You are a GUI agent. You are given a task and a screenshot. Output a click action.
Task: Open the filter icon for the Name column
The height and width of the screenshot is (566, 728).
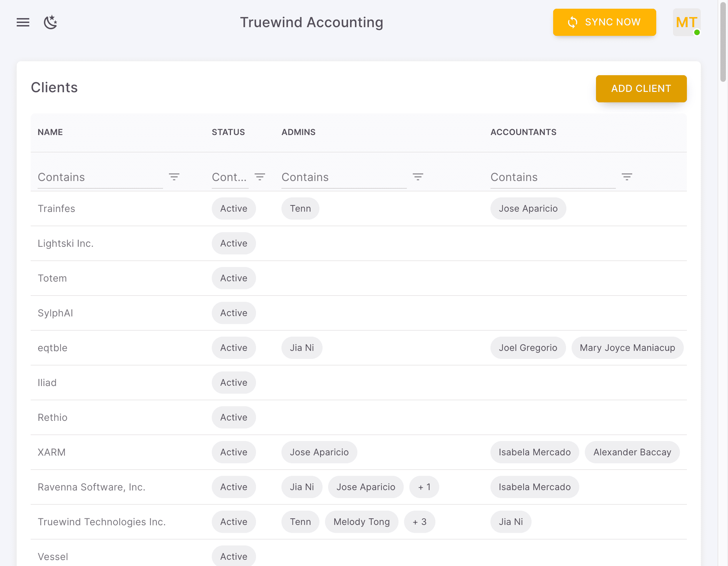click(x=174, y=177)
